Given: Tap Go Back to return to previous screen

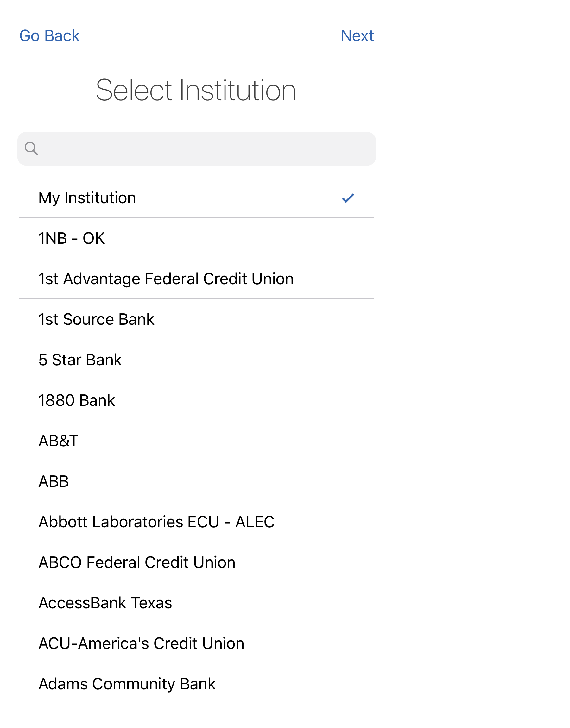Looking at the screenshot, I should point(49,35).
